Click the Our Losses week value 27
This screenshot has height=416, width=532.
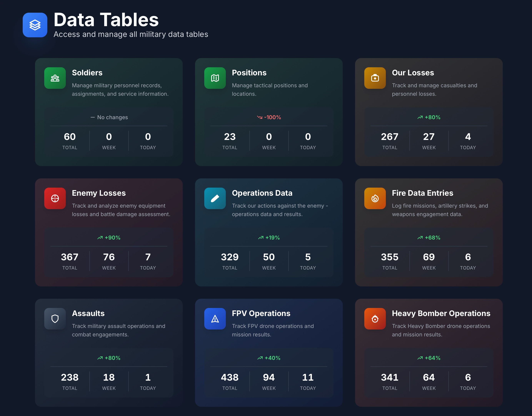click(429, 137)
